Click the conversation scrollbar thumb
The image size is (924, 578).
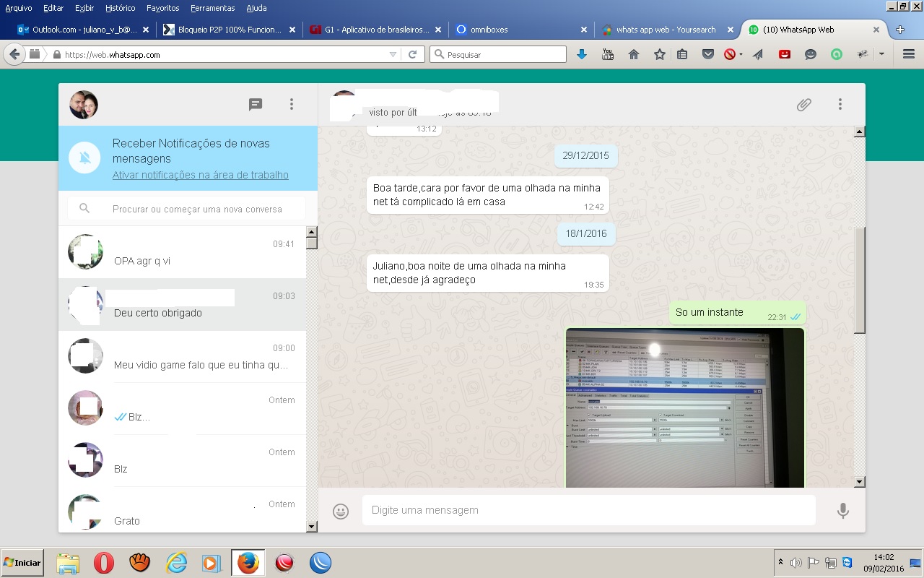pyautogui.click(x=859, y=280)
